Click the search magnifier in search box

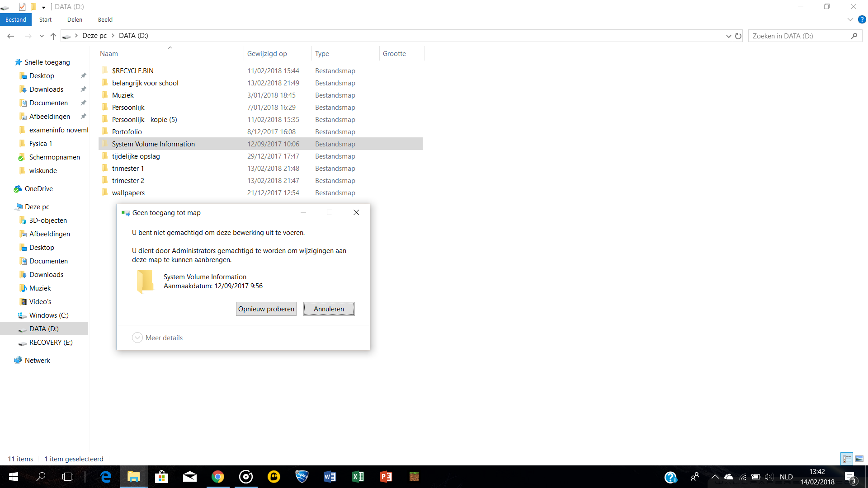[x=854, y=36]
